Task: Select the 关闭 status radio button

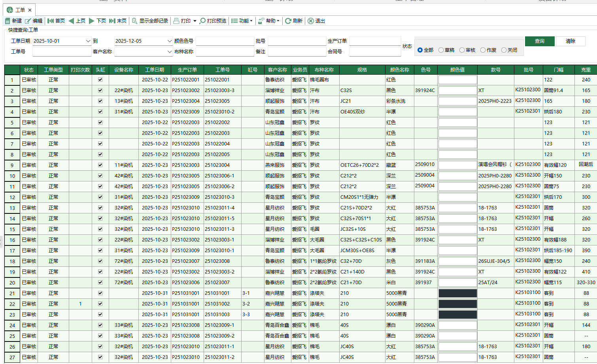Action: tap(504, 50)
